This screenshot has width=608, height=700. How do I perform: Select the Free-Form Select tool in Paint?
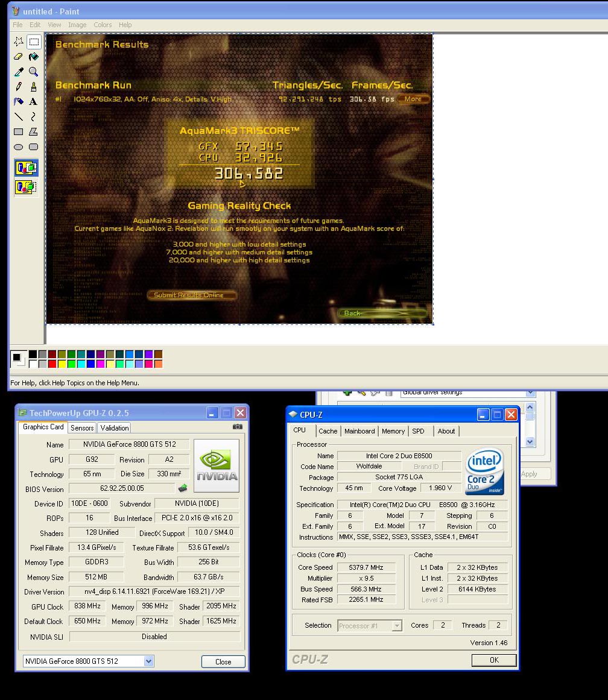pyautogui.click(x=18, y=42)
